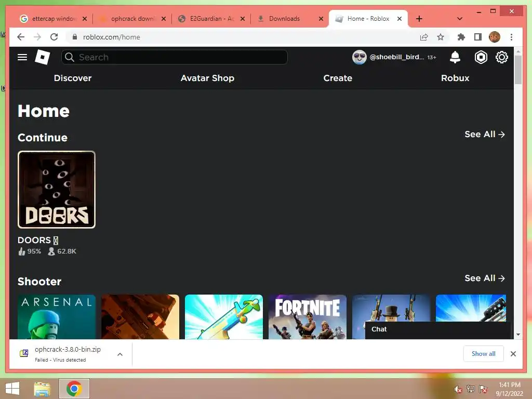Go back in Chrome

(x=21, y=37)
